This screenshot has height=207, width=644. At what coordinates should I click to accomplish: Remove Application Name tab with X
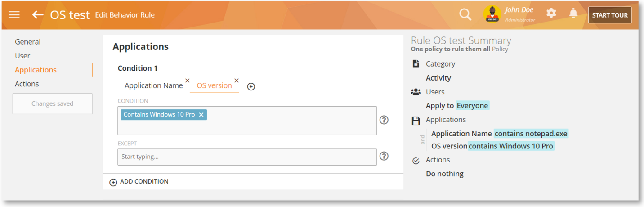[188, 81]
